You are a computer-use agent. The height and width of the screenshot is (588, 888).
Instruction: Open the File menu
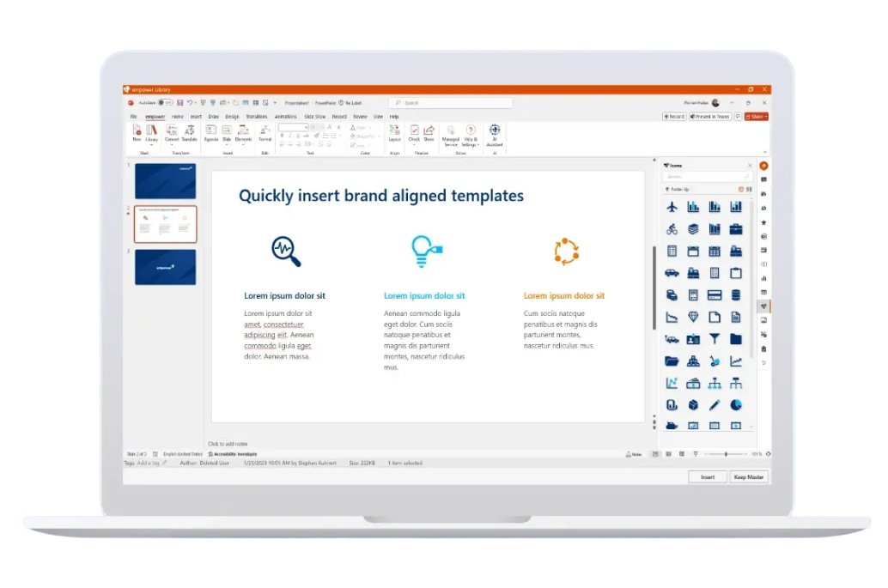134,117
